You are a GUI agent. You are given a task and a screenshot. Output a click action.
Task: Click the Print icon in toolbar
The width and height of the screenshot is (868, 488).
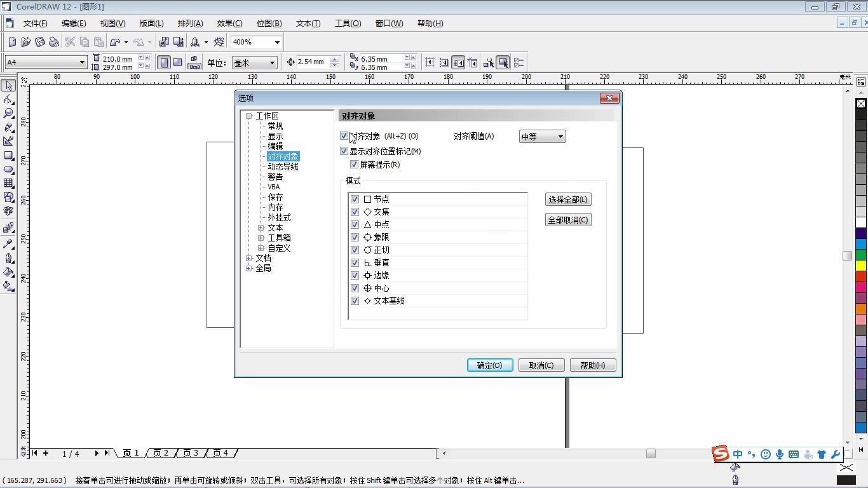tap(54, 42)
